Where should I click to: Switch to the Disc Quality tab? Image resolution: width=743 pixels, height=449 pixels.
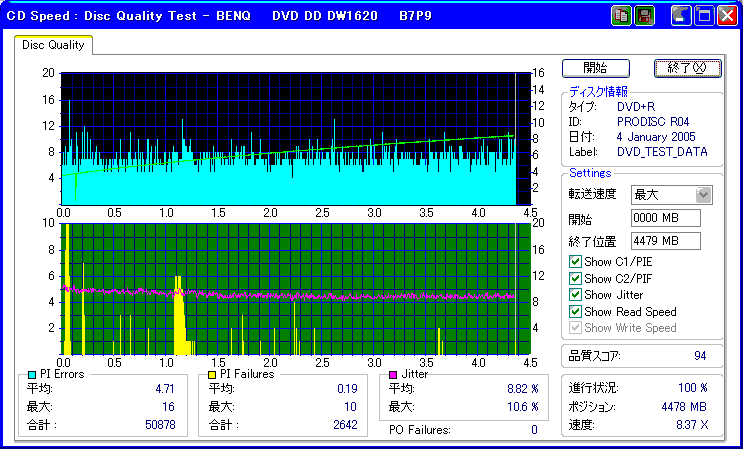[53, 45]
